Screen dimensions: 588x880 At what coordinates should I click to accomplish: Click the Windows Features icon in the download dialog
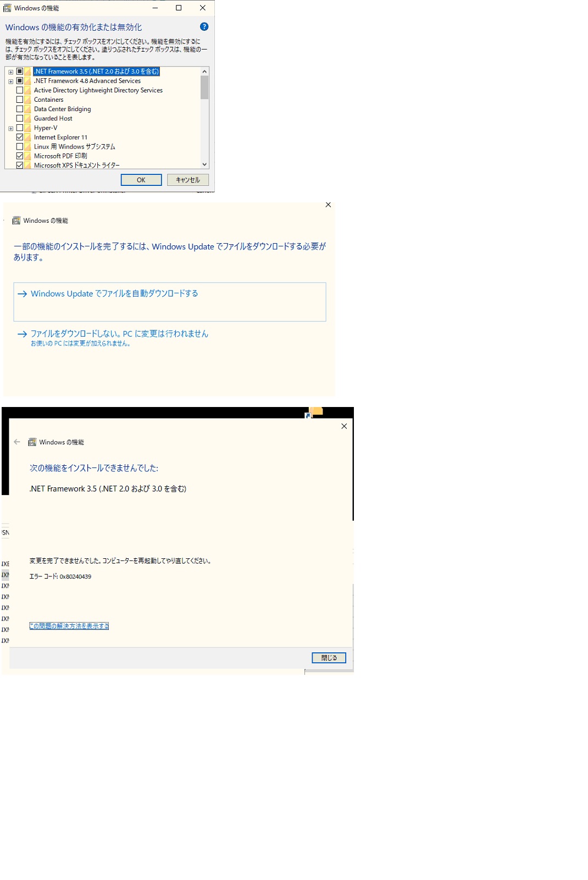point(16,221)
